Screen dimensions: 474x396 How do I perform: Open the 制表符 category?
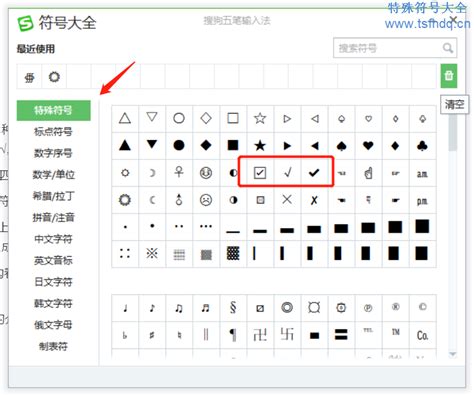(53, 346)
